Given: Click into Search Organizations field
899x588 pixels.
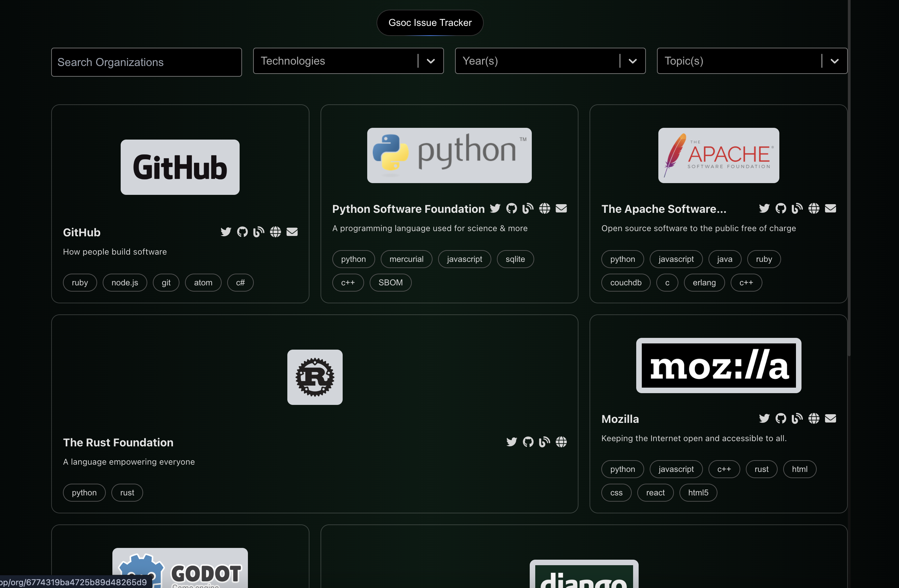Looking at the screenshot, I should click(x=147, y=62).
